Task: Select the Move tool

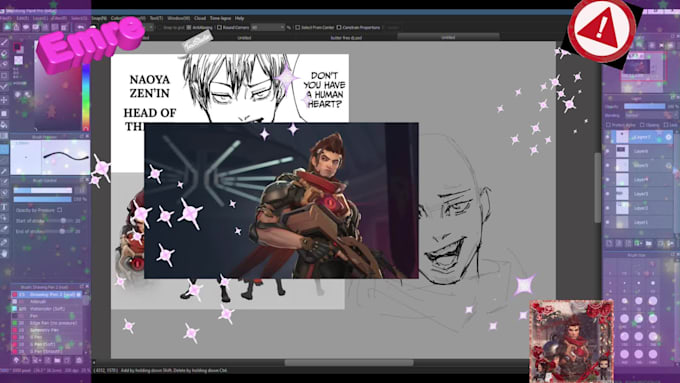Action: click(x=4, y=100)
